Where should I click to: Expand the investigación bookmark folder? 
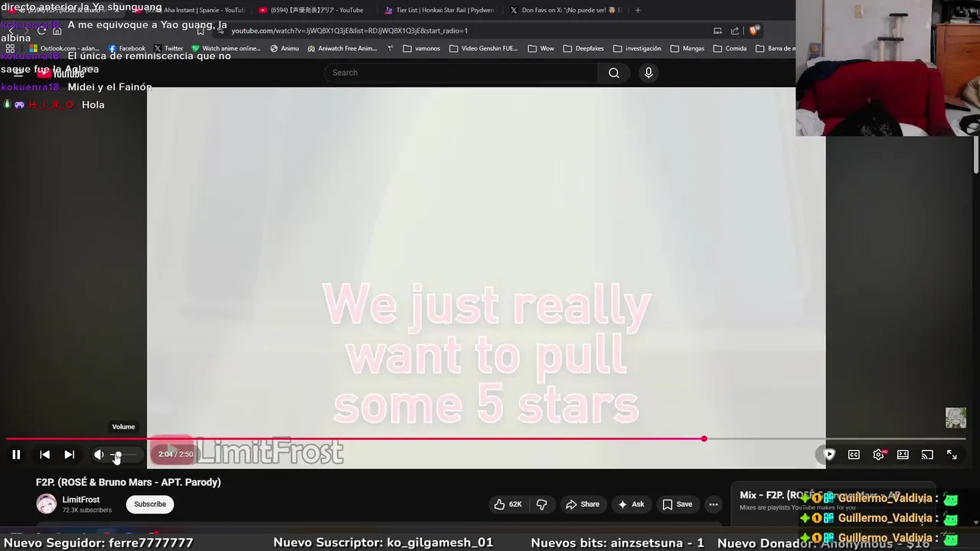[636, 48]
